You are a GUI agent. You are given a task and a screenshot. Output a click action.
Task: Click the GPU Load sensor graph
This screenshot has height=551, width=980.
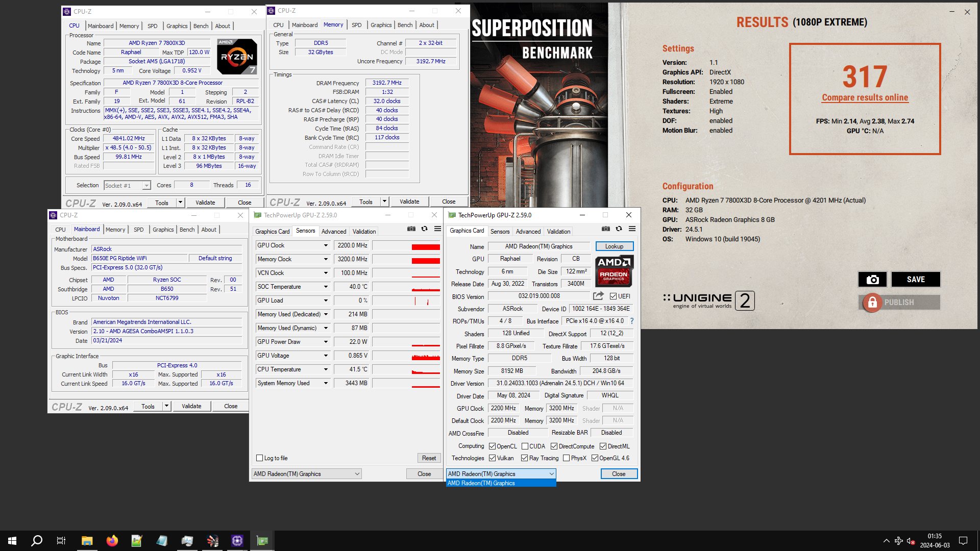pos(406,300)
